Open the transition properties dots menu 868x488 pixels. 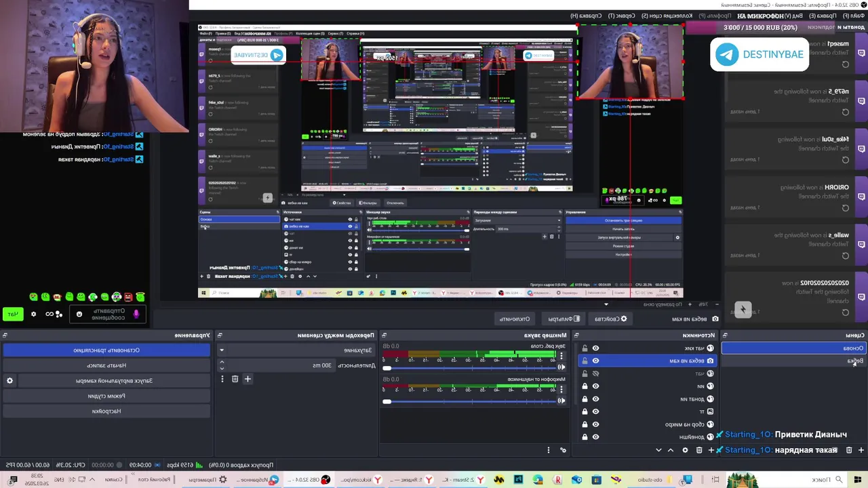click(222, 379)
